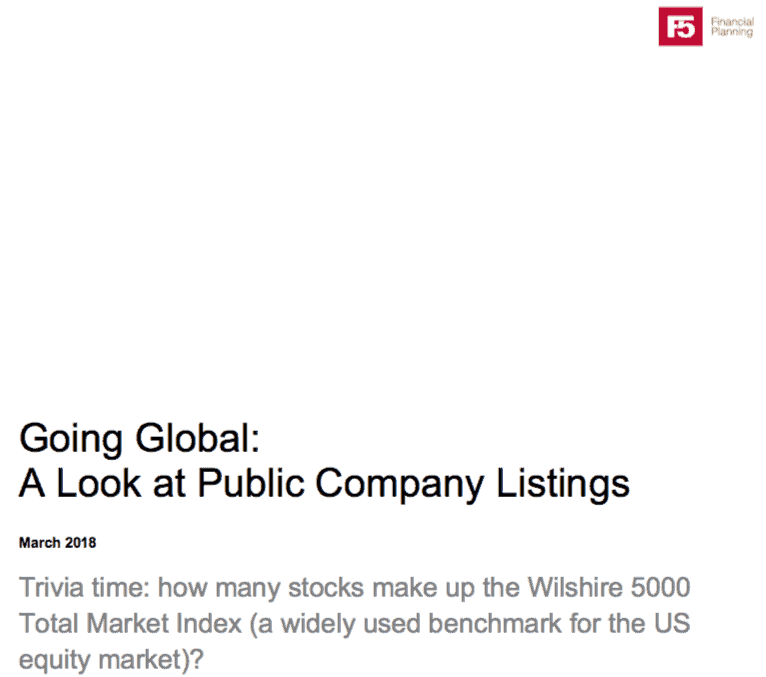This screenshot has height=677, width=766.
Task: Click the number 5000 in the paragraph
Action: pyautogui.click(x=660, y=587)
